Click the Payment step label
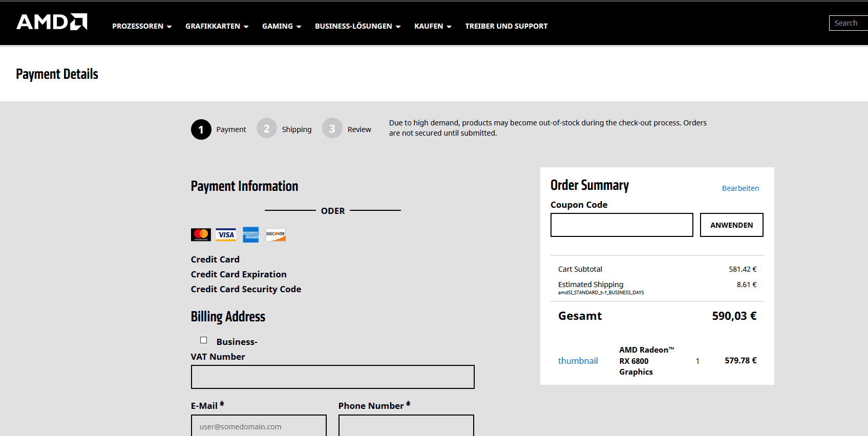The width and height of the screenshot is (868, 436). 231,129
